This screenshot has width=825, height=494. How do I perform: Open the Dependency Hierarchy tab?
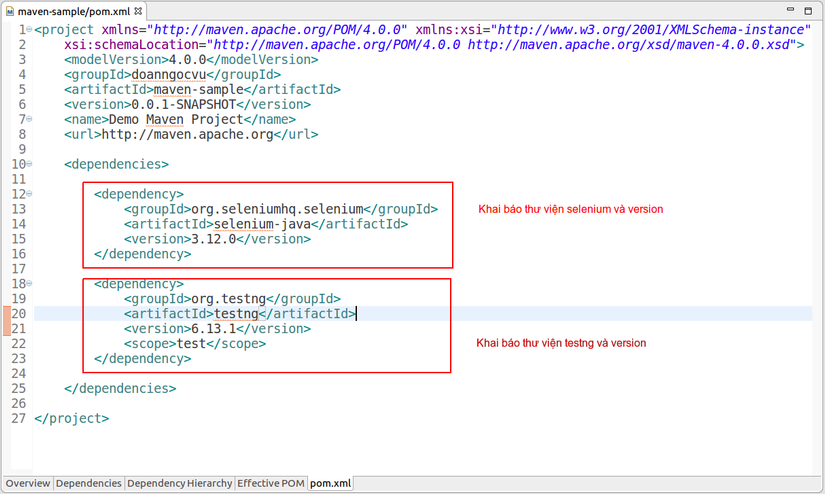(x=179, y=484)
